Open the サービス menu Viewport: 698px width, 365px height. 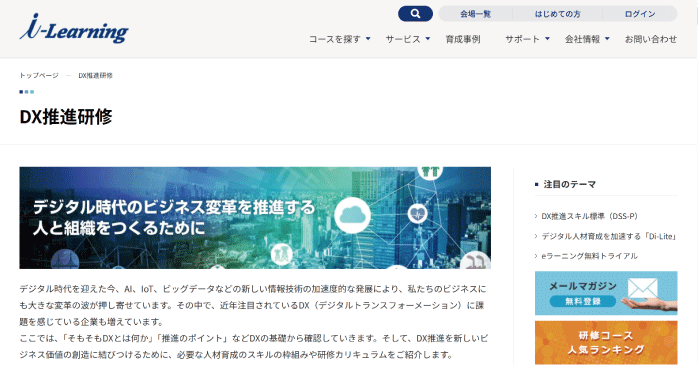[403, 39]
